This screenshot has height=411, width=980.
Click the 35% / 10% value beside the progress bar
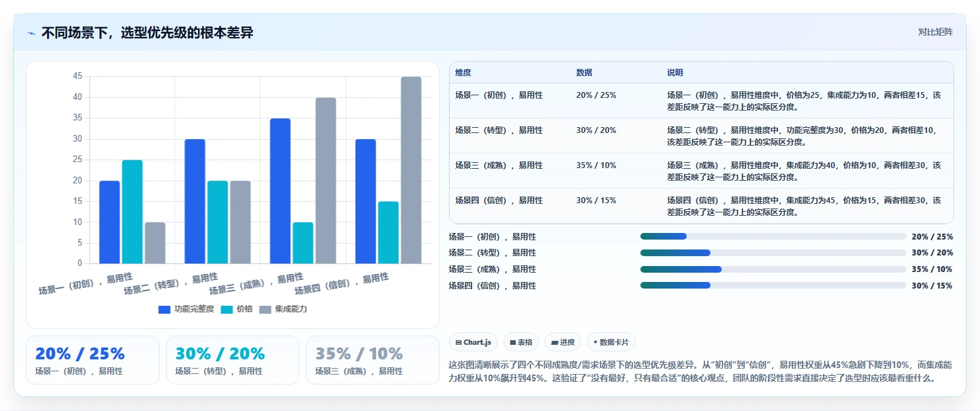[932, 269]
